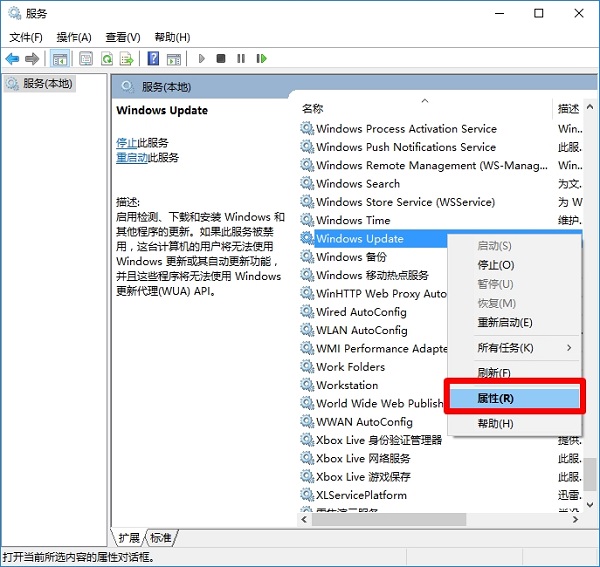
Task: Switch to the 扩展 tab
Action: pyautogui.click(x=129, y=538)
